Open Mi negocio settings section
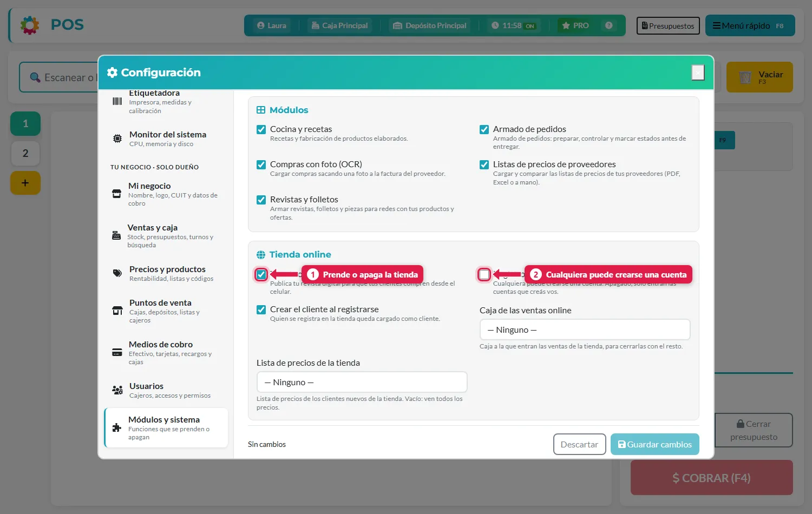This screenshot has height=514, width=812. click(x=166, y=194)
